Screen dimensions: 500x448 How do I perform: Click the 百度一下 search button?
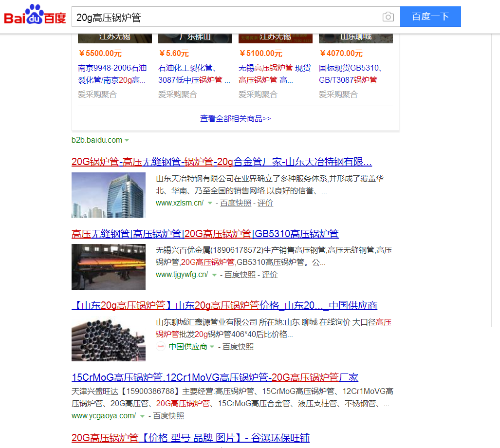[430, 17]
